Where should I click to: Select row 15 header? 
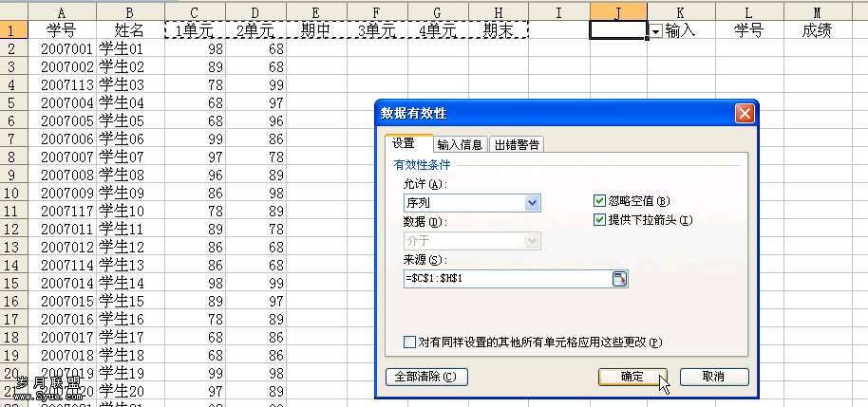tap(13, 283)
